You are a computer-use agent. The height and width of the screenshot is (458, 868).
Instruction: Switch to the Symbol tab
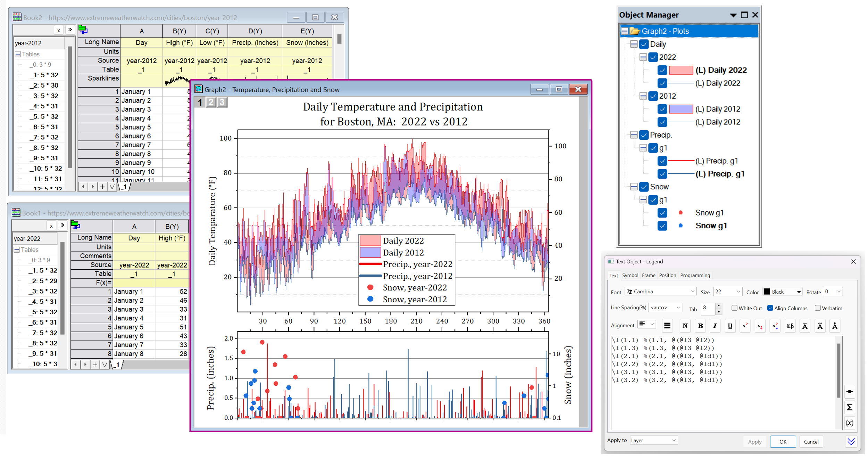[630, 275]
